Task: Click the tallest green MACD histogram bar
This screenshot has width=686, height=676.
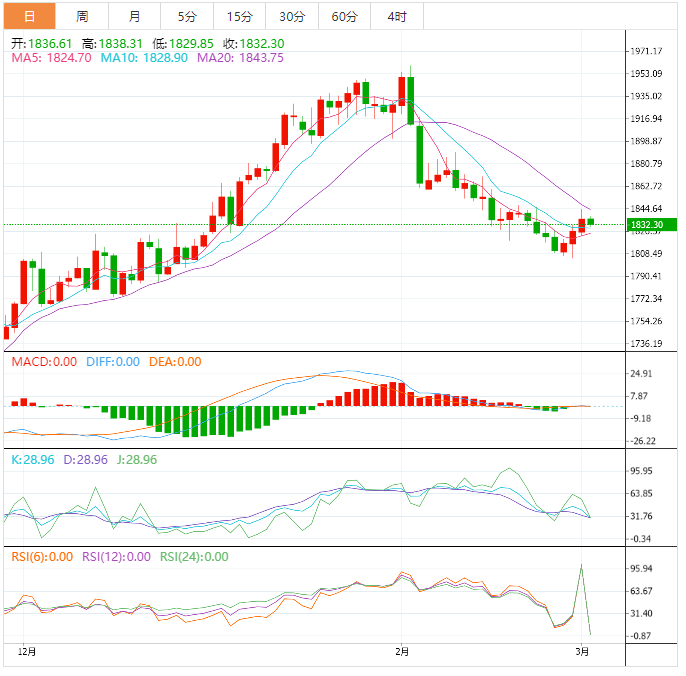Action: tap(188, 421)
